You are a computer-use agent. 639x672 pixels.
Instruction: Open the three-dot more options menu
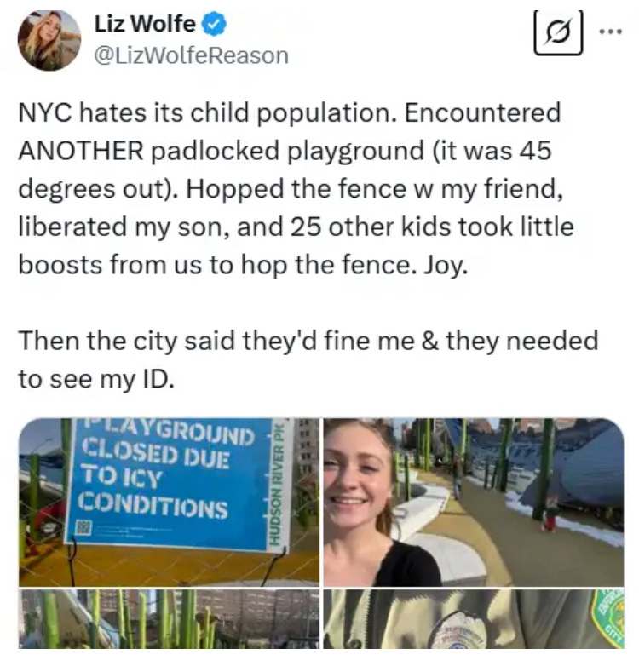(x=611, y=32)
